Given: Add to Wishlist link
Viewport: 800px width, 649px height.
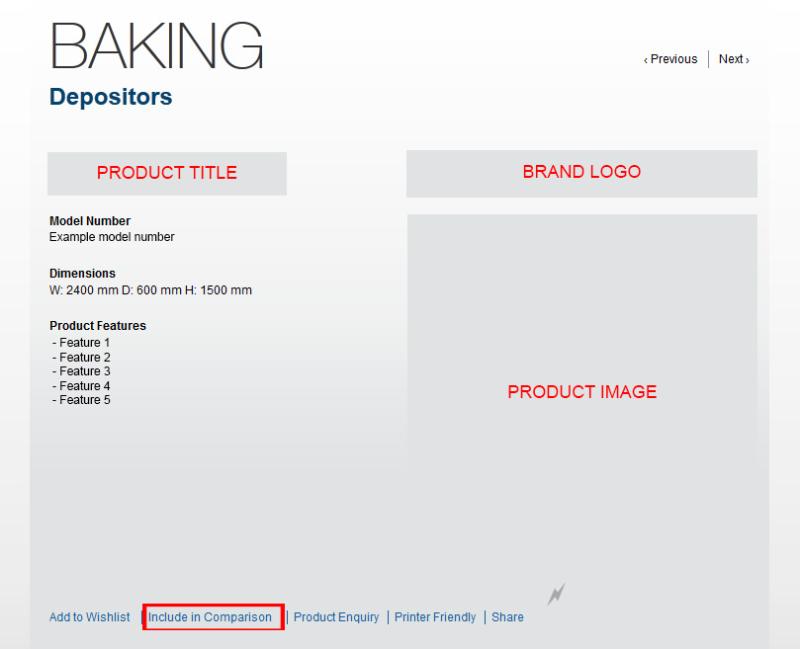Looking at the screenshot, I should (89, 617).
